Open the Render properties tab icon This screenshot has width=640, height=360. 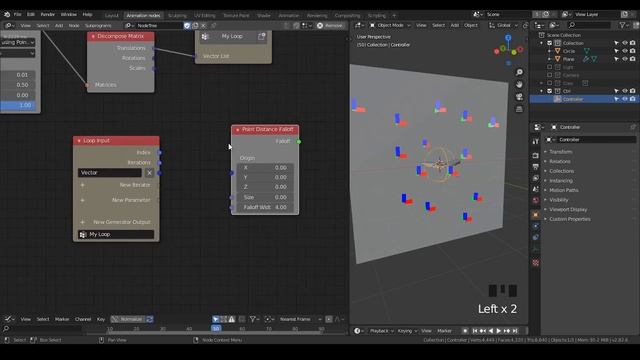click(536, 156)
